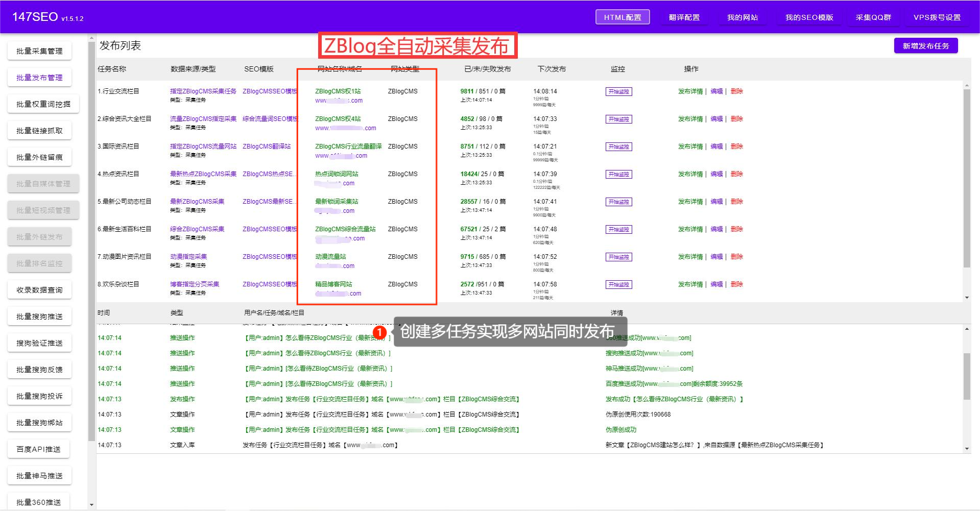Delete the 行业交流栏目 task
The image size is (980, 511).
[x=736, y=91]
